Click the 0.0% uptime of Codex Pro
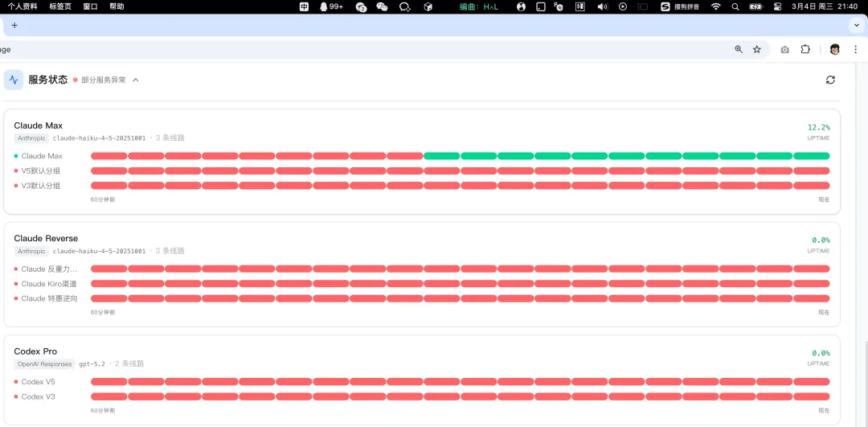The height and width of the screenshot is (427, 868). 821,353
